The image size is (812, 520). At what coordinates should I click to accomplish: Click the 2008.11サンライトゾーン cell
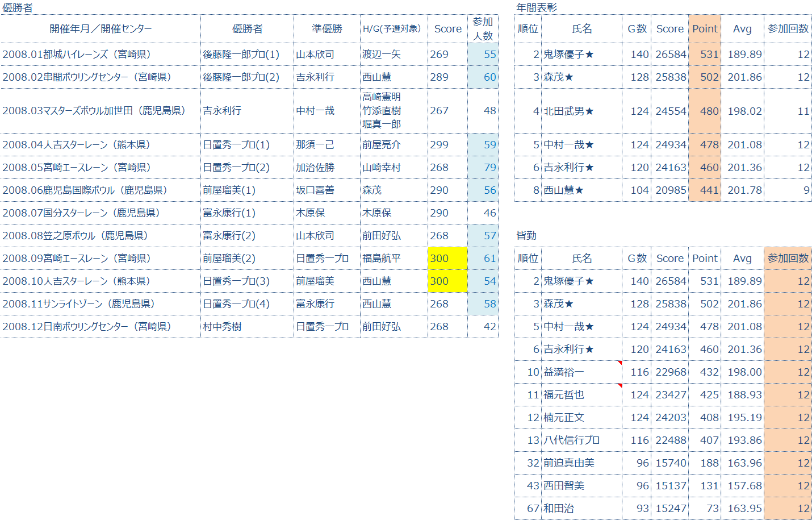coord(101,303)
